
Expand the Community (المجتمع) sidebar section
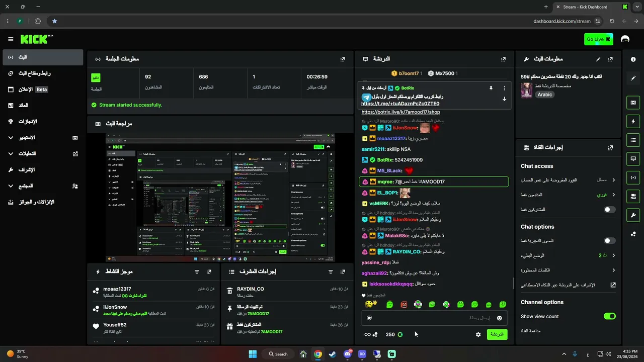coord(43,186)
